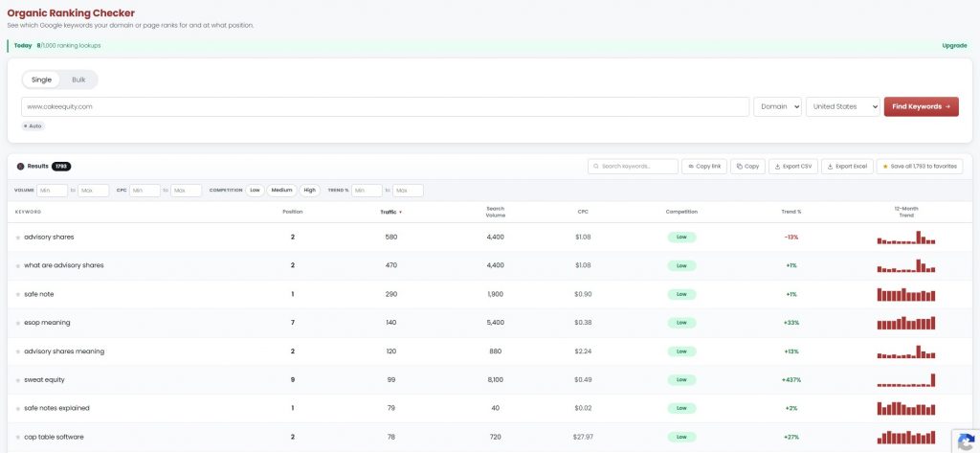Sort by the Traffic column header

tap(391, 212)
